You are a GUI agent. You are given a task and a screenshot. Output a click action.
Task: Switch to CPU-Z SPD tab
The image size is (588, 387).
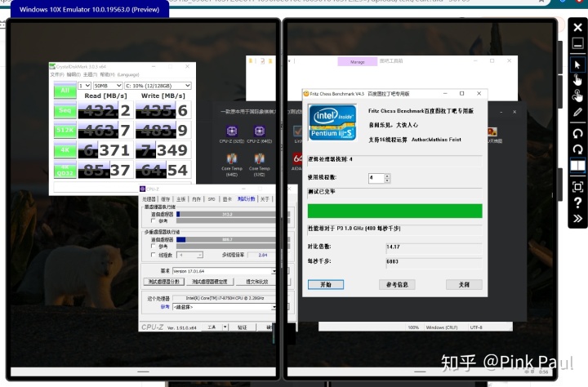tap(212, 199)
